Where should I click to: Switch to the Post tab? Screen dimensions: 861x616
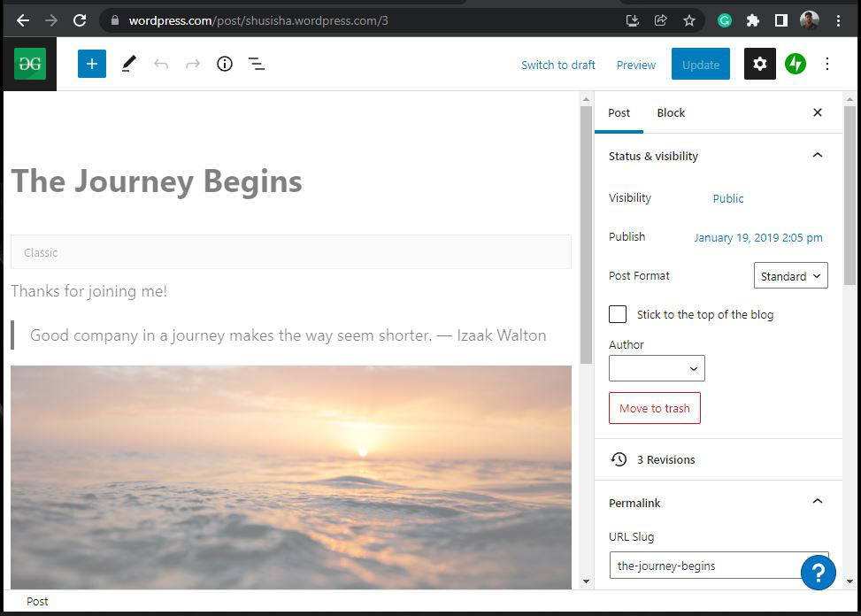[x=619, y=113]
